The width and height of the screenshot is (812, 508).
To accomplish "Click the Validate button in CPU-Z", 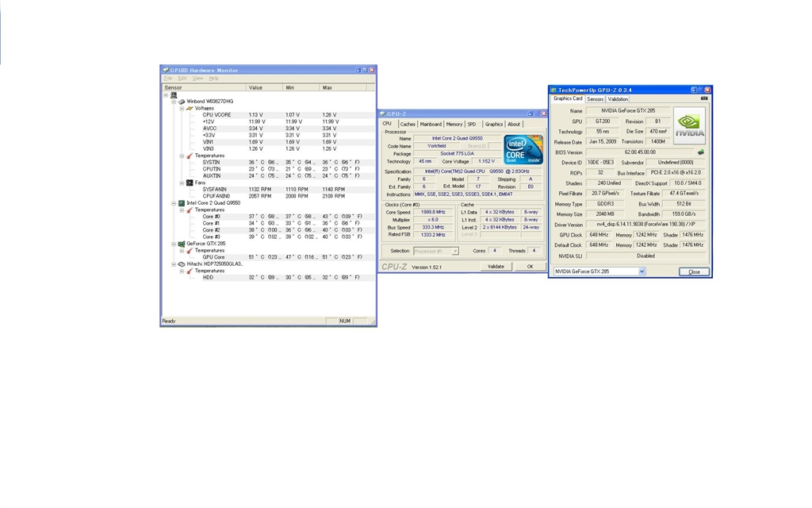I will tap(496, 267).
